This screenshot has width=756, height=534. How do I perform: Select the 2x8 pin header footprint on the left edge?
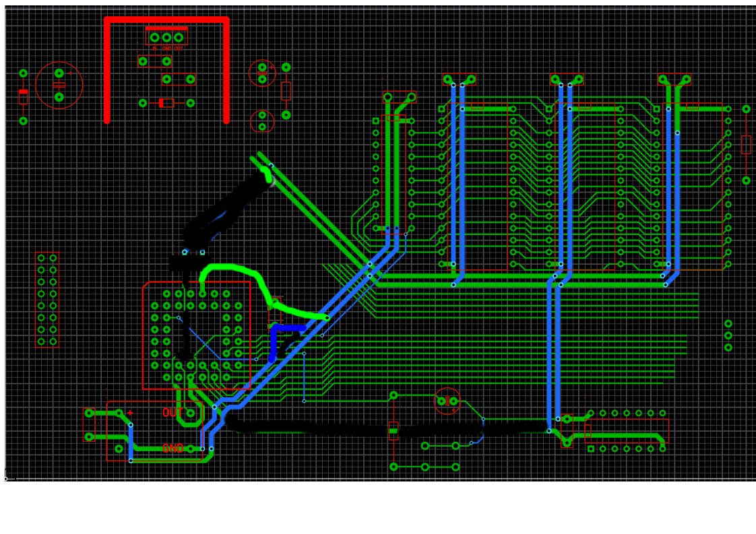47,300
